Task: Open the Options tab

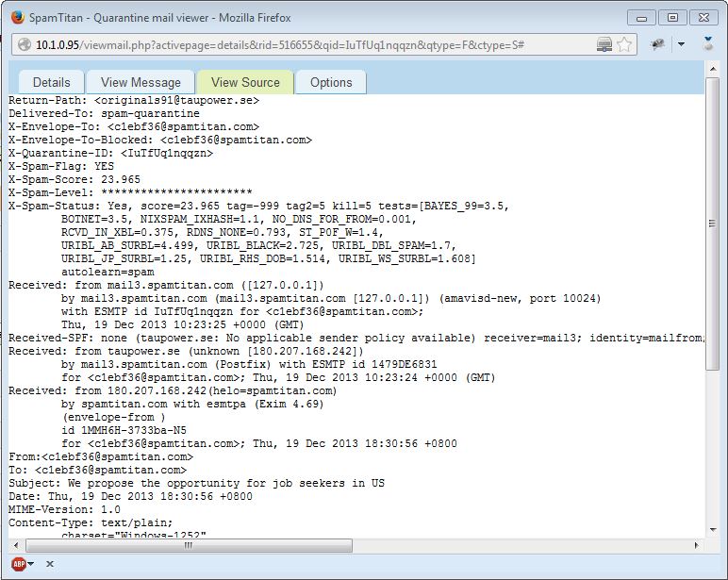Action: tap(331, 82)
